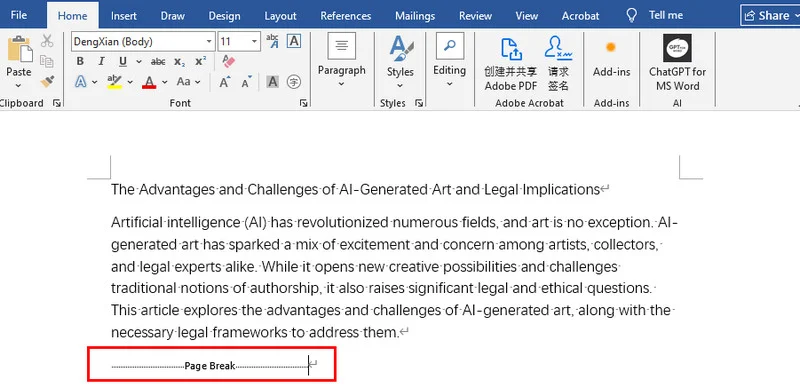The height and width of the screenshot is (388, 800).
Task: Apply yellow text highlight color
Action: [114, 82]
